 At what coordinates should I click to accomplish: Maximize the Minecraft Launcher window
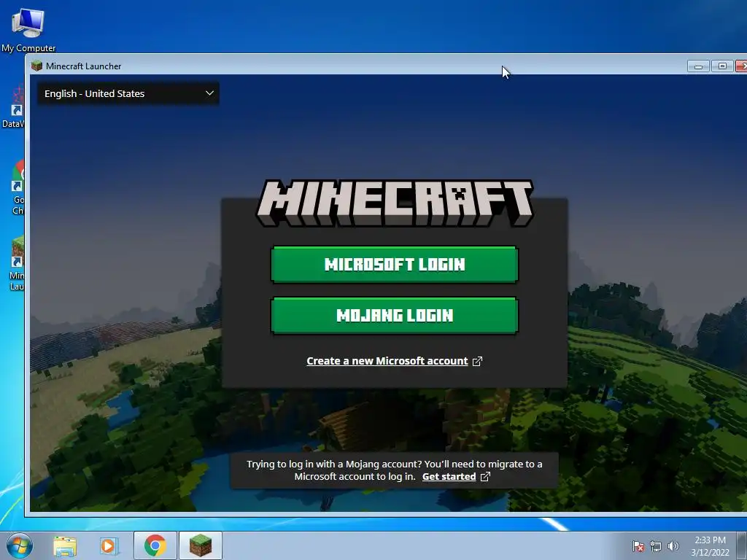[722, 66]
